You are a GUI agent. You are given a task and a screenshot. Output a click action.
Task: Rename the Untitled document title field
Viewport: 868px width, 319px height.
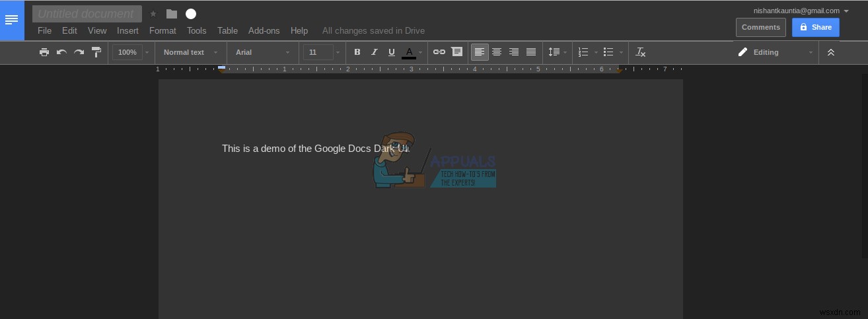[87, 14]
